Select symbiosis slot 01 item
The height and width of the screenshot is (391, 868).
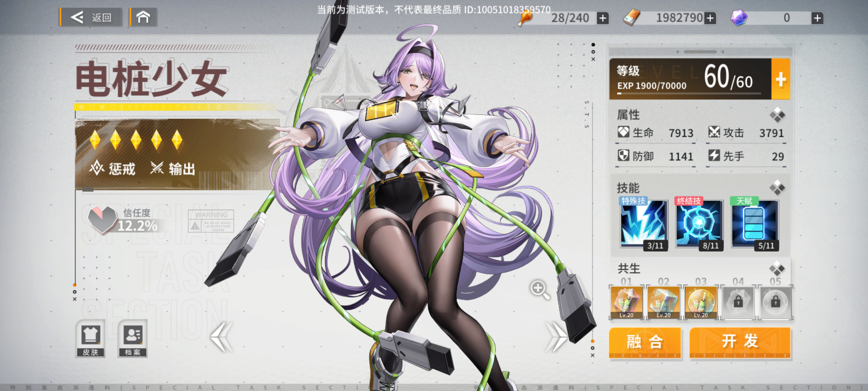626,303
